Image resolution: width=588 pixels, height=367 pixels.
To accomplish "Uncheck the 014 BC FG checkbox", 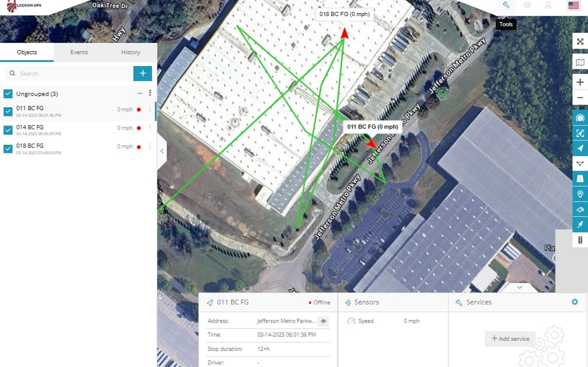I will click(x=8, y=130).
